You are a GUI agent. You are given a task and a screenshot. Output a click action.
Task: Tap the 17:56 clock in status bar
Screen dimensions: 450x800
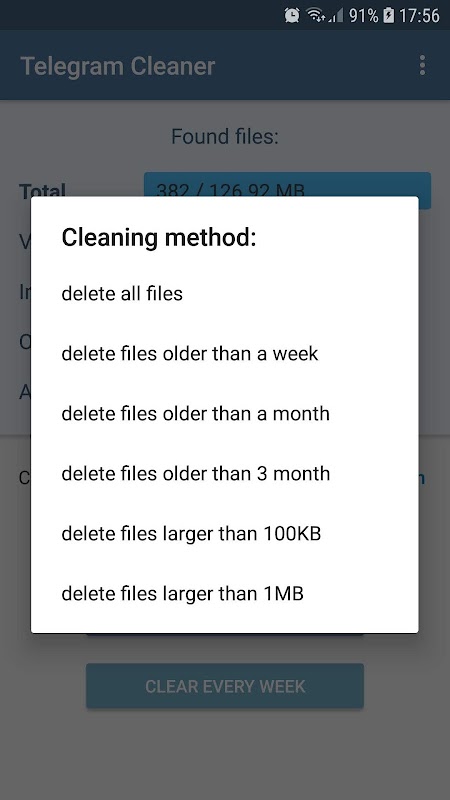[x=419, y=15]
